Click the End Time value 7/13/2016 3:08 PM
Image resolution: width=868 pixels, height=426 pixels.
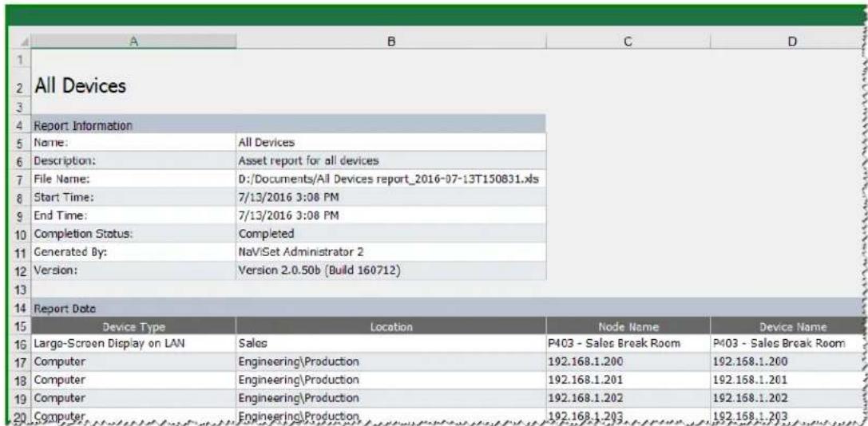(390, 215)
